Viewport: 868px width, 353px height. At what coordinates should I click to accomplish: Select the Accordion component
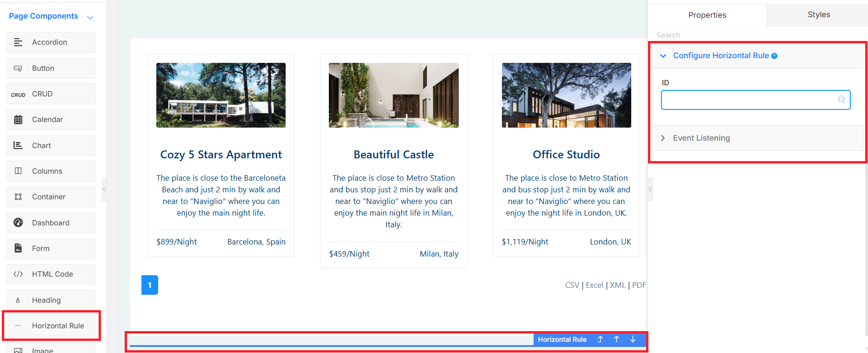click(x=51, y=42)
